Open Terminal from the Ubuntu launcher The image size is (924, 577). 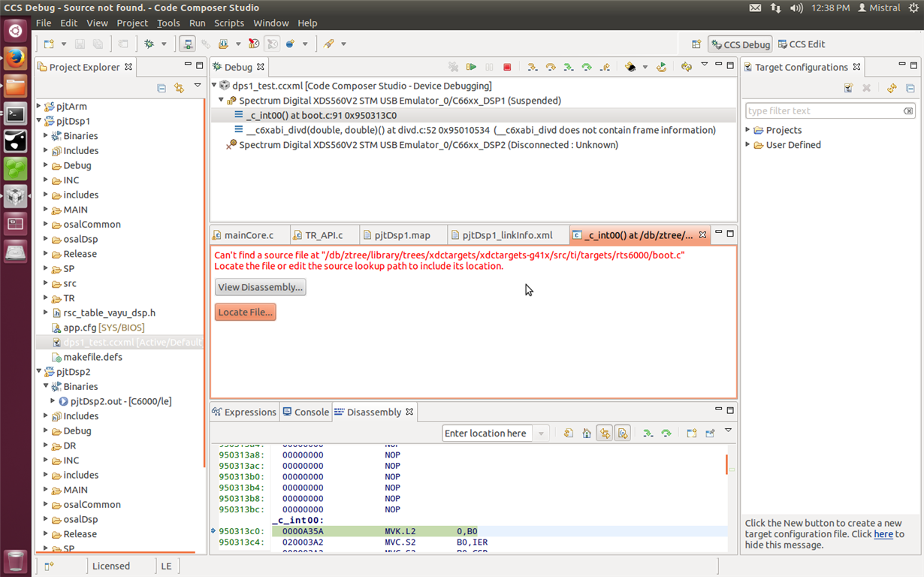tap(16, 113)
